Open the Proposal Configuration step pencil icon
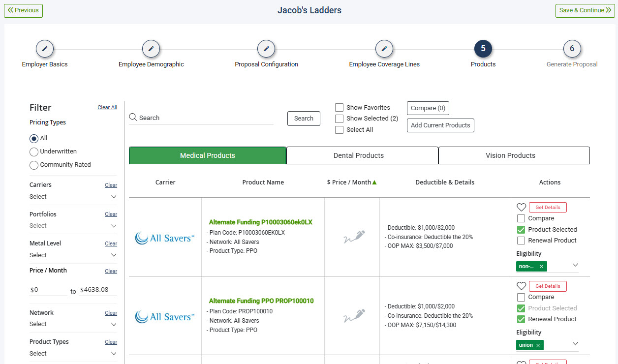Image resolution: width=618 pixels, height=364 pixels. point(266,49)
